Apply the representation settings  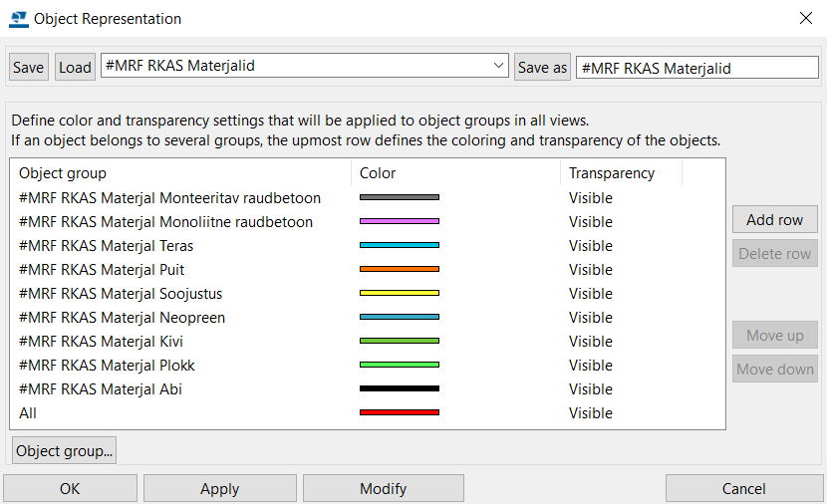click(220, 489)
